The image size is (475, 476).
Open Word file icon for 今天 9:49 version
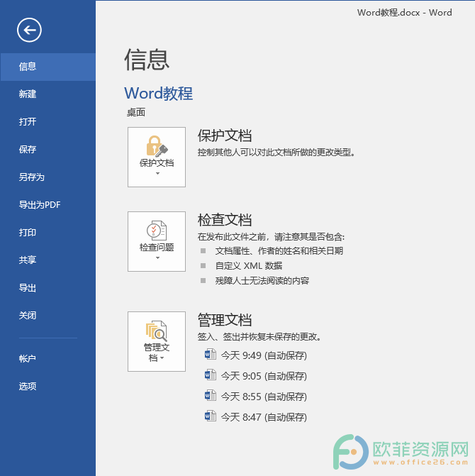pyautogui.click(x=210, y=354)
